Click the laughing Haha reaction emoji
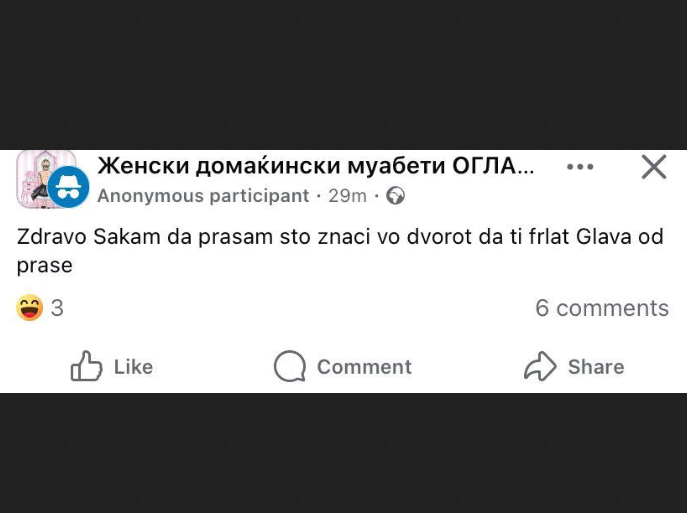Viewport: 687px width, 513px height. point(30,308)
